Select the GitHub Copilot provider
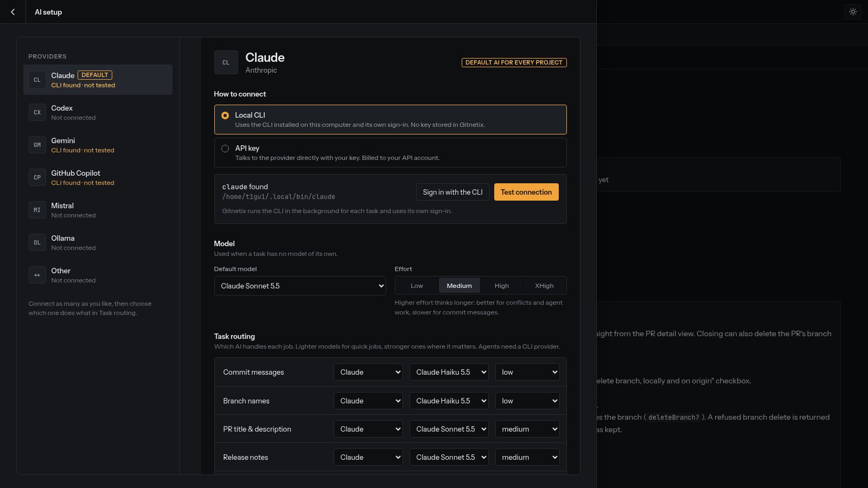The height and width of the screenshot is (488, 868). pyautogui.click(x=98, y=177)
